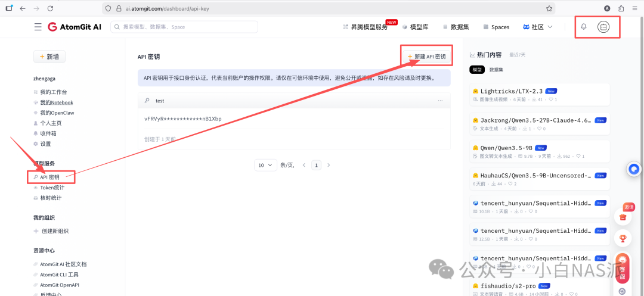The height and width of the screenshot is (296, 644).
Task: Open the browser application menu icon
Action: click(x=634, y=8)
